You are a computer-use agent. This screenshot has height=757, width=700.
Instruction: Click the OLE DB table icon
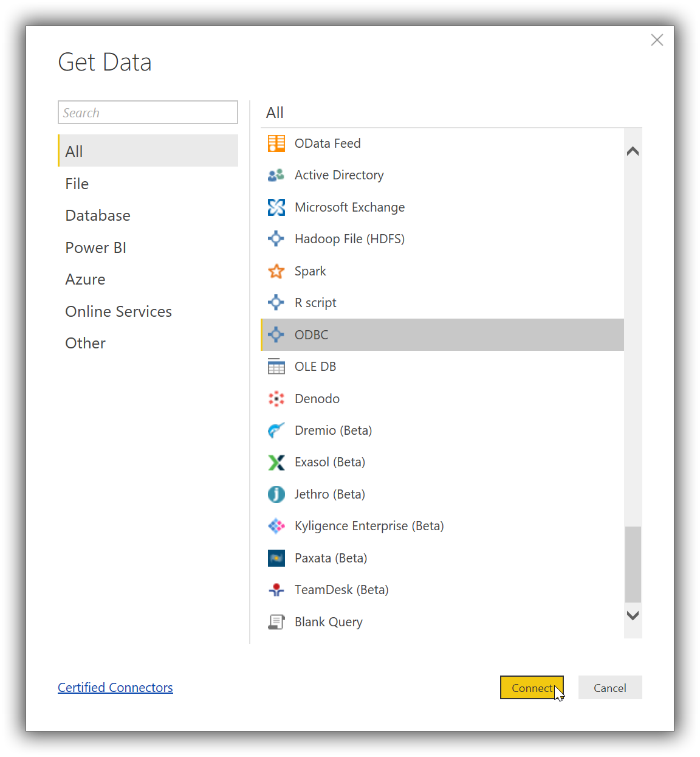(276, 367)
